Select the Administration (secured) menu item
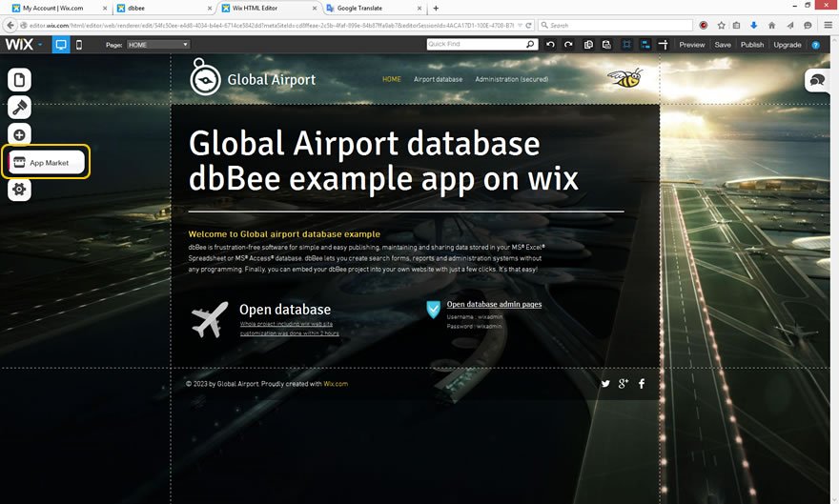This screenshot has width=839, height=504. [x=512, y=79]
